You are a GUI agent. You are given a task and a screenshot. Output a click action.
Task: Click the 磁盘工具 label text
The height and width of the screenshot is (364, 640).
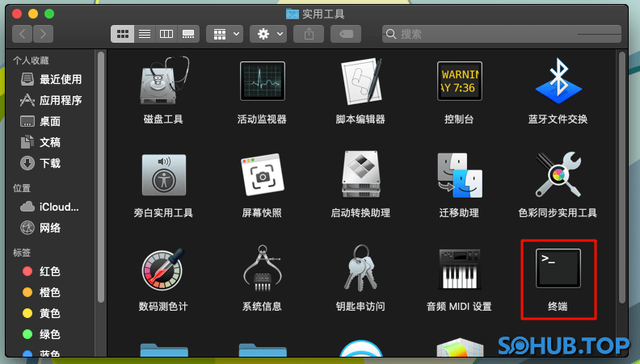point(163,119)
